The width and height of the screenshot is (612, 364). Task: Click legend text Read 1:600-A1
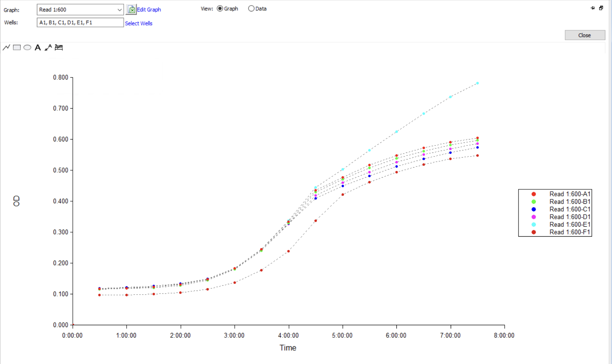point(570,194)
